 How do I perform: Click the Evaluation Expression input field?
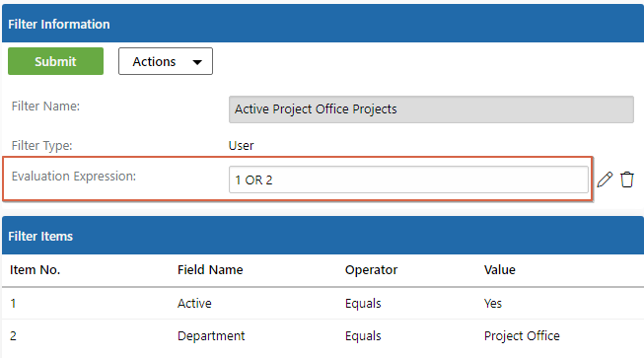click(408, 179)
